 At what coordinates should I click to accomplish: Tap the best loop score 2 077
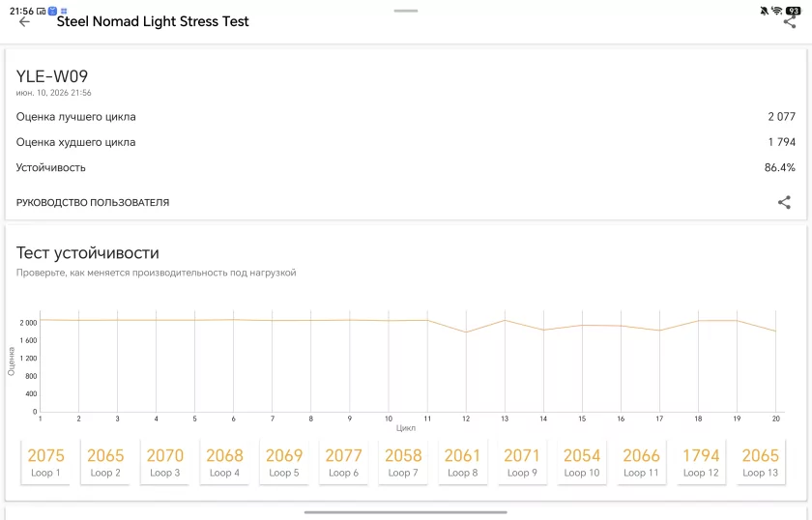coord(781,117)
